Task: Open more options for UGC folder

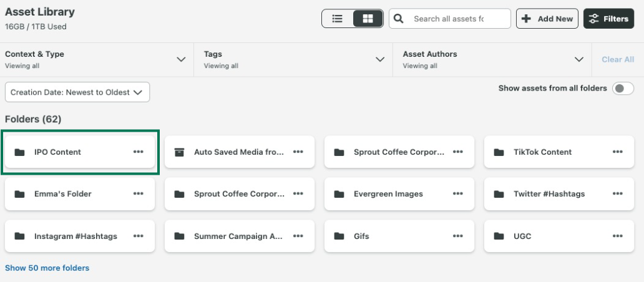Action: (617, 236)
